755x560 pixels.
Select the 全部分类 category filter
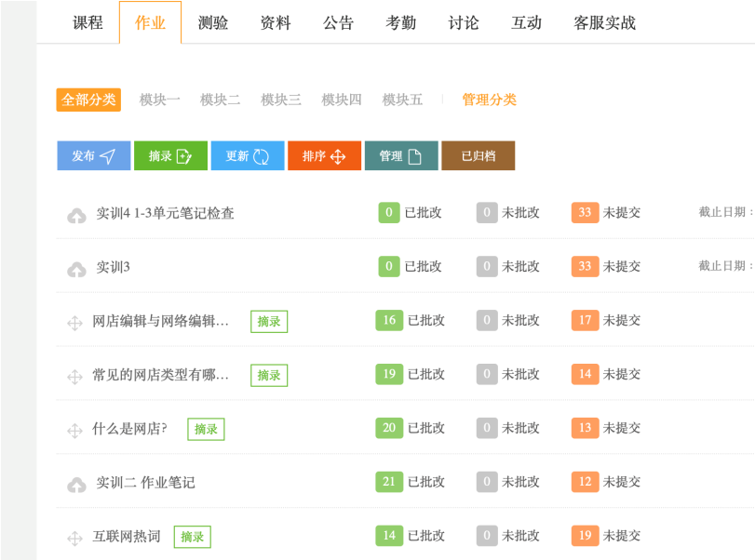88,100
